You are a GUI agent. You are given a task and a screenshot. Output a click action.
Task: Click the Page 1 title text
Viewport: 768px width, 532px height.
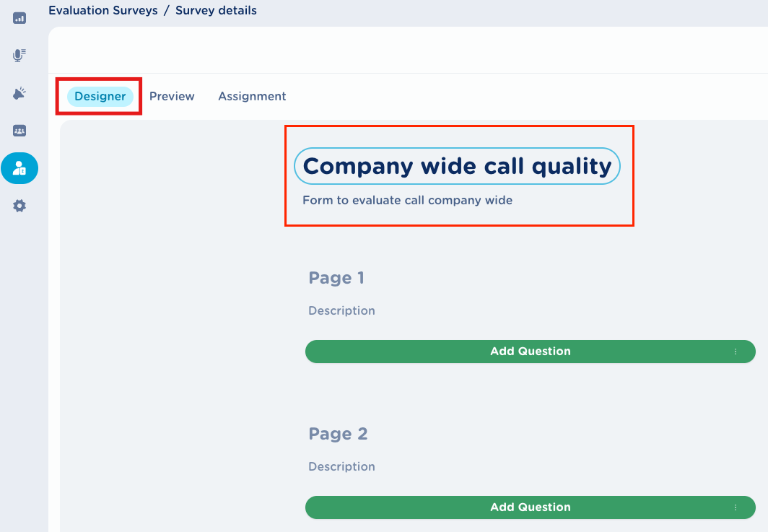[x=336, y=278]
